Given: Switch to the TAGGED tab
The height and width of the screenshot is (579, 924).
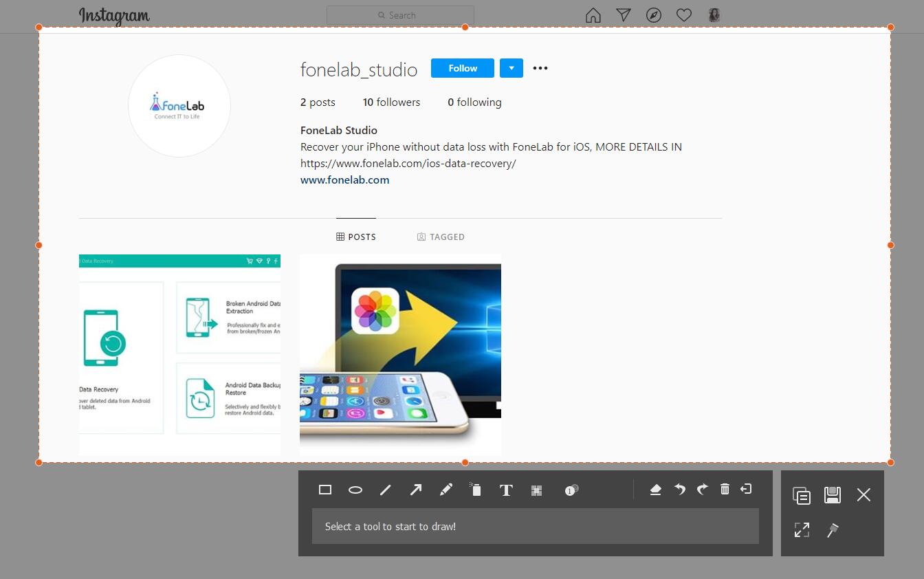Looking at the screenshot, I should pos(441,237).
